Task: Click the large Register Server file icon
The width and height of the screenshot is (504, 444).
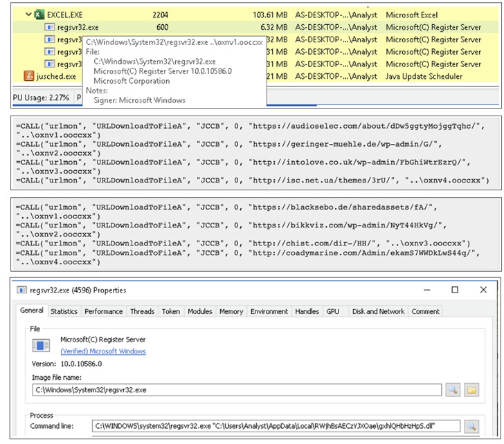Action: 41,345
